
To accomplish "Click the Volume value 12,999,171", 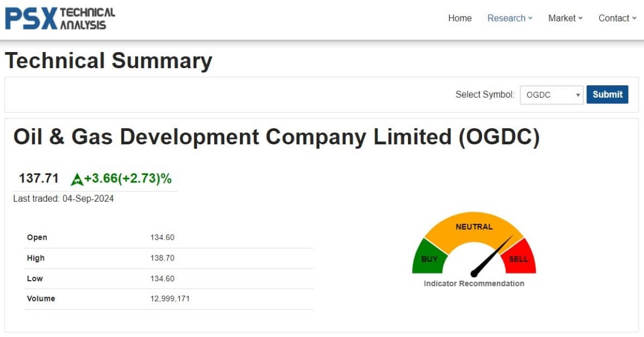I will tap(170, 299).
